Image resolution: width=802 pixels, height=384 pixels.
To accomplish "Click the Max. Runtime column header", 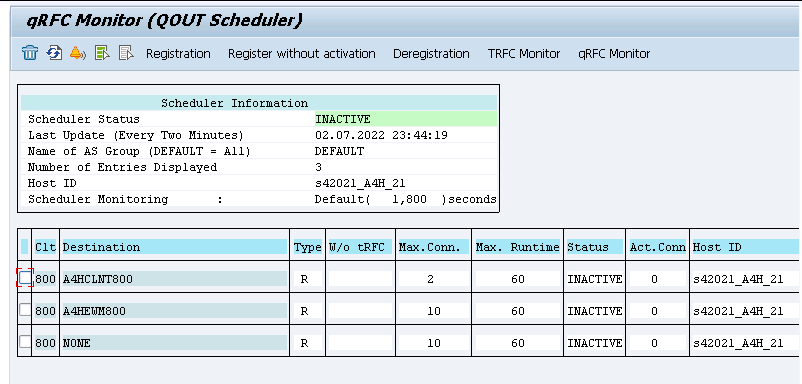I will [x=518, y=247].
